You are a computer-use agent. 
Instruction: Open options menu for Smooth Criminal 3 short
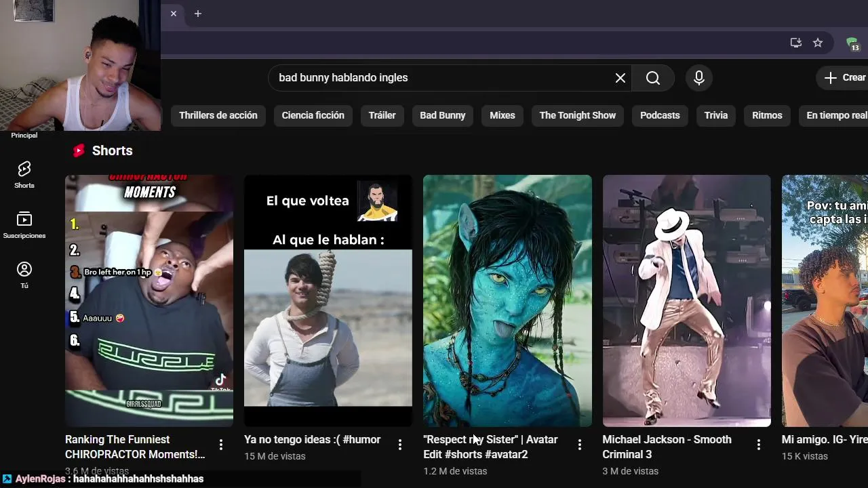[x=758, y=445]
